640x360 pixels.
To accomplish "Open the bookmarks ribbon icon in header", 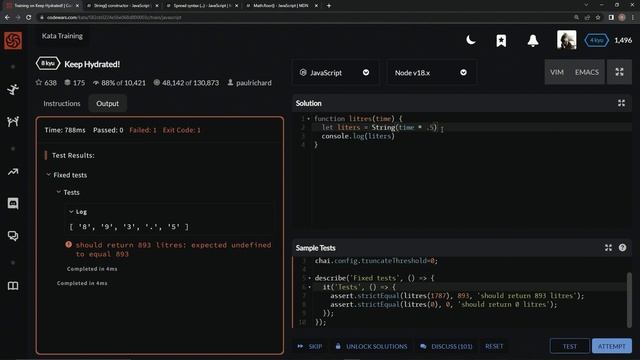I will point(501,40).
